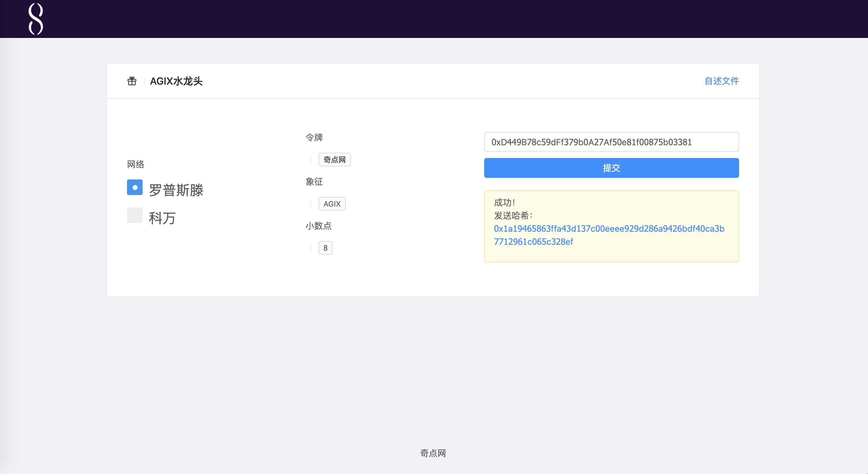
Task: Click the 网络 section heading
Action: (x=135, y=164)
